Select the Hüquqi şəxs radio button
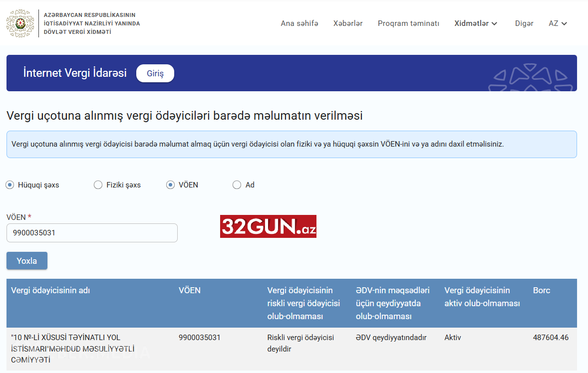Screen dimensions: 588x373 (x=10, y=185)
